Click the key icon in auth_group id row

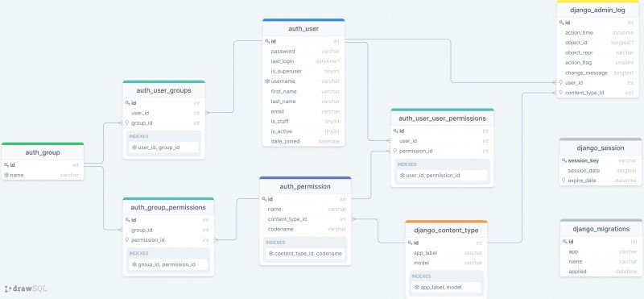(x=6, y=165)
